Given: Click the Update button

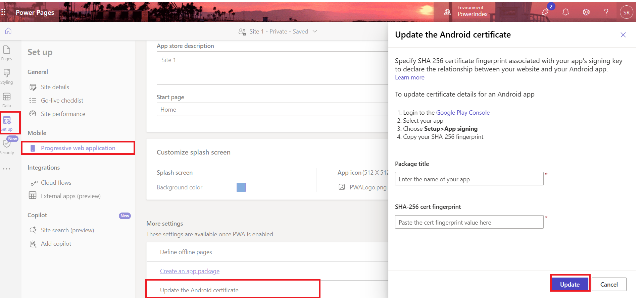Looking at the screenshot, I should 569,284.
